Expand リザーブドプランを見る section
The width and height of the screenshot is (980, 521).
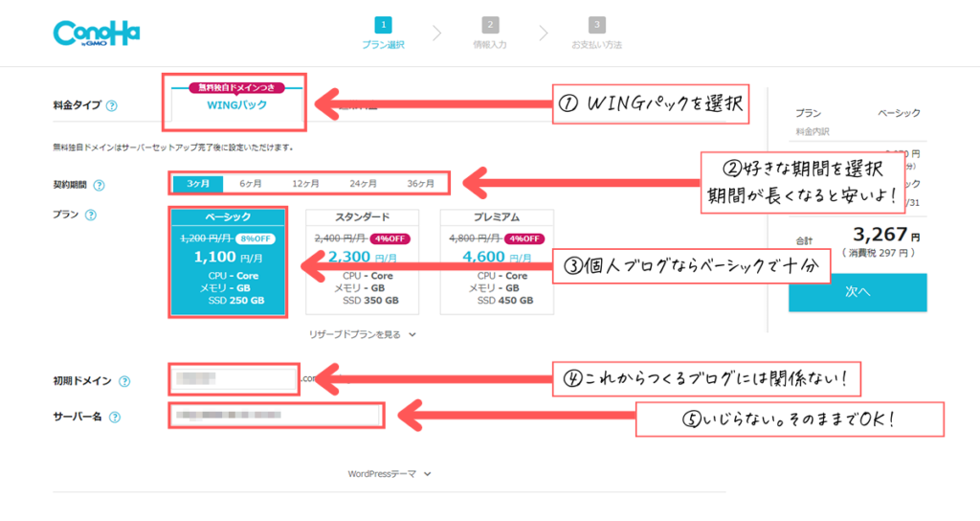click(x=363, y=334)
